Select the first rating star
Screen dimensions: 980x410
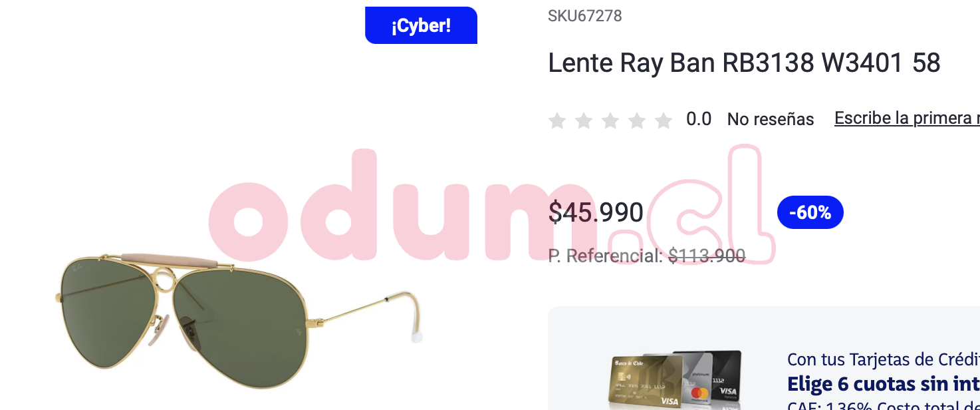click(x=557, y=120)
